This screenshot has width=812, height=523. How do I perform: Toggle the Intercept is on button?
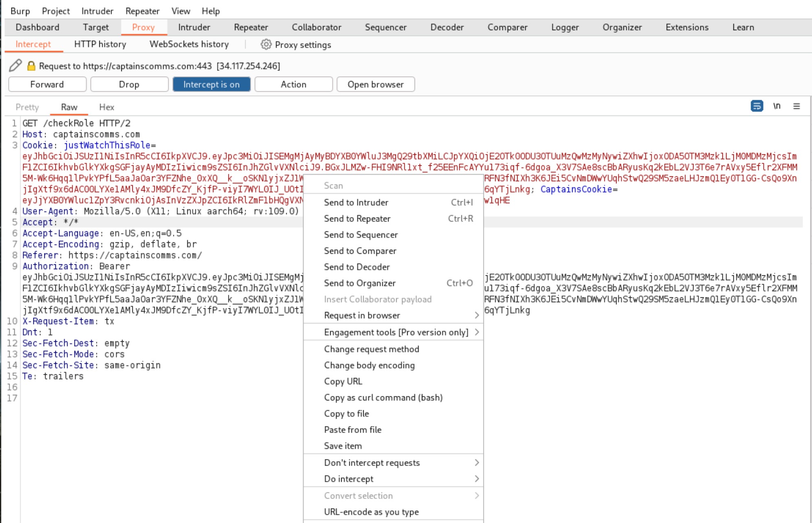[211, 84]
